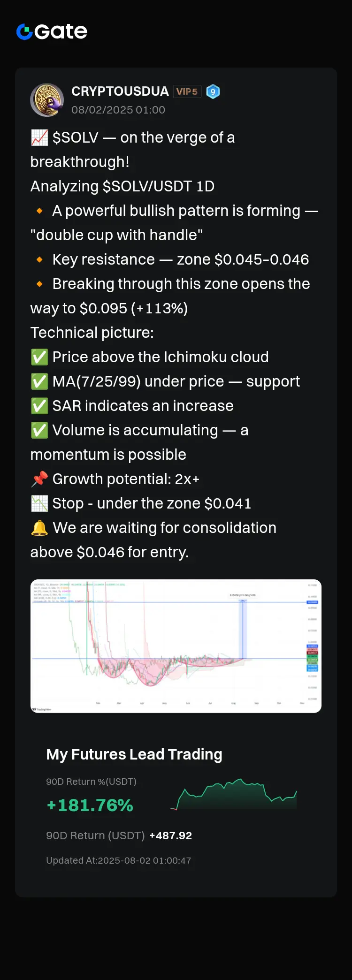Open CRYPTOUSDUA's profile avatar
The image size is (352, 980).
pyautogui.click(x=47, y=100)
